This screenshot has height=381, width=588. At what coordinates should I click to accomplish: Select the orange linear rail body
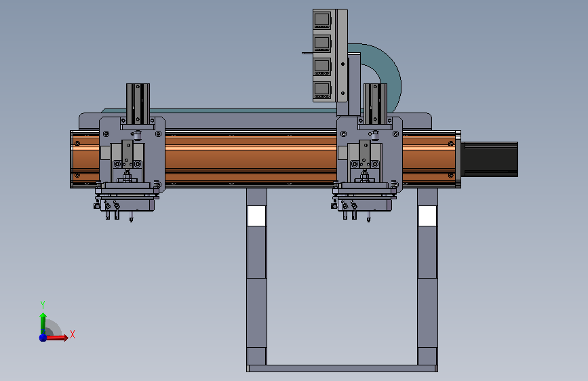[x=250, y=159]
